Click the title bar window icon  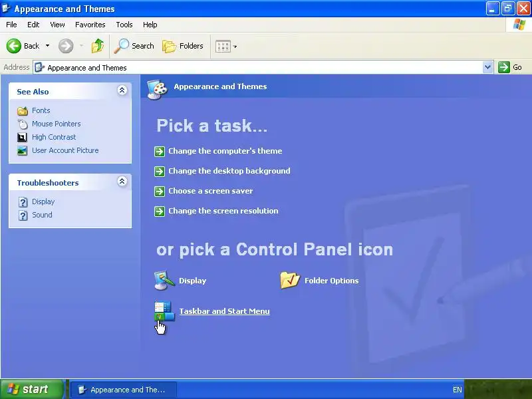click(6, 8)
